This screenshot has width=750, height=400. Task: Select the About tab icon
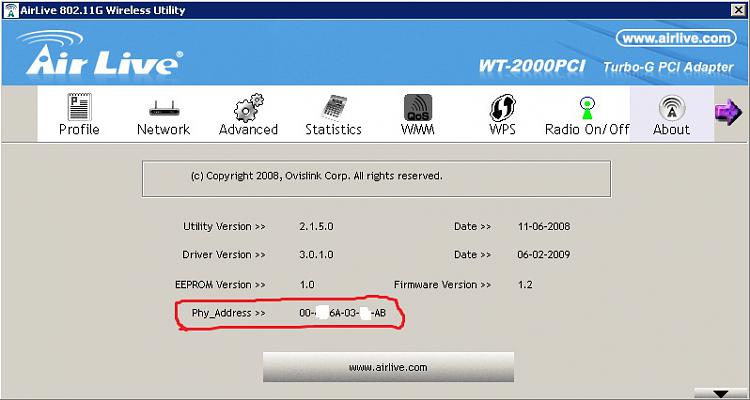click(672, 108)
